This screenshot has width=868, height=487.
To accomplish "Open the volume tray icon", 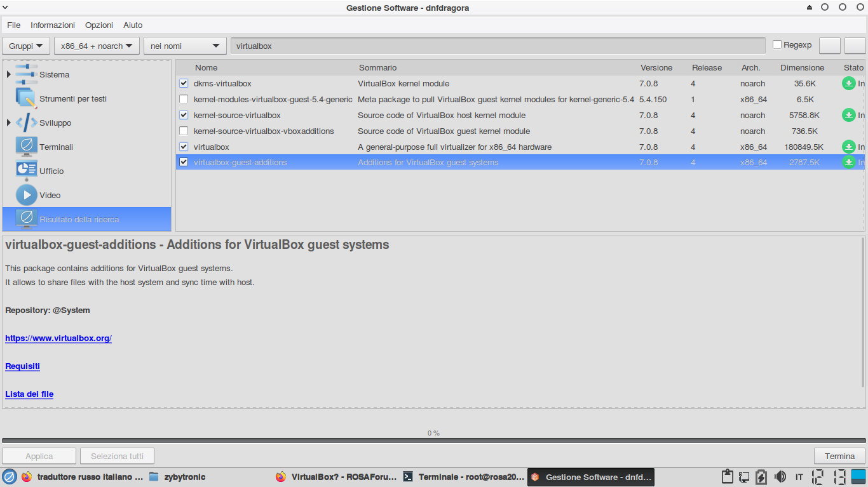I will [x=780, y=477].
